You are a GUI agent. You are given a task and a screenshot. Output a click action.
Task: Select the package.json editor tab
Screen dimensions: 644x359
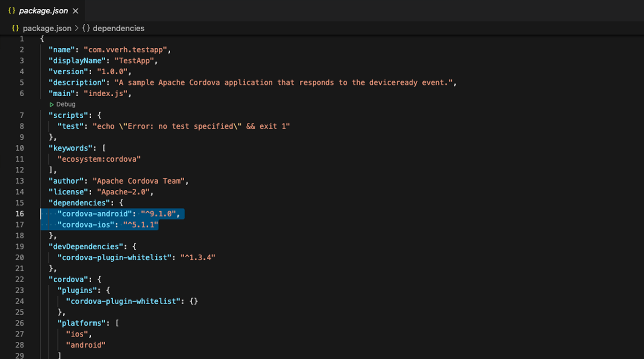[43, 10]
